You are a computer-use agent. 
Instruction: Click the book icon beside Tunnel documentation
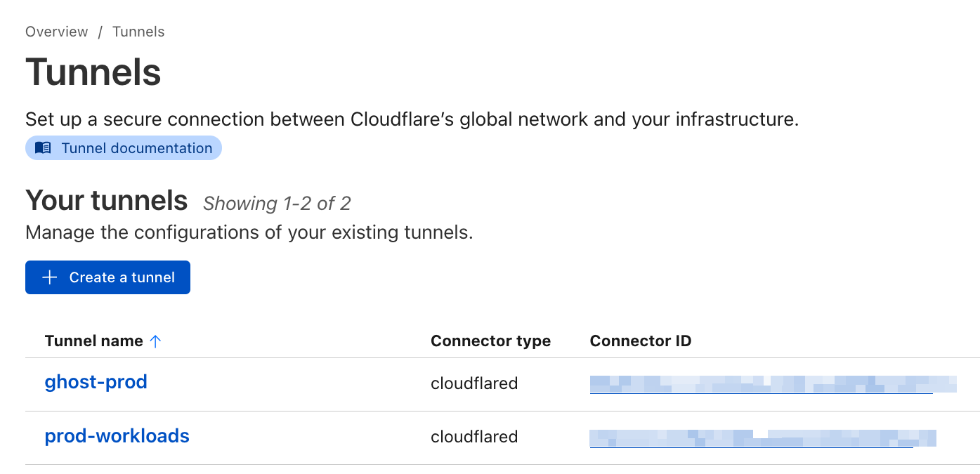coord(43,148)
